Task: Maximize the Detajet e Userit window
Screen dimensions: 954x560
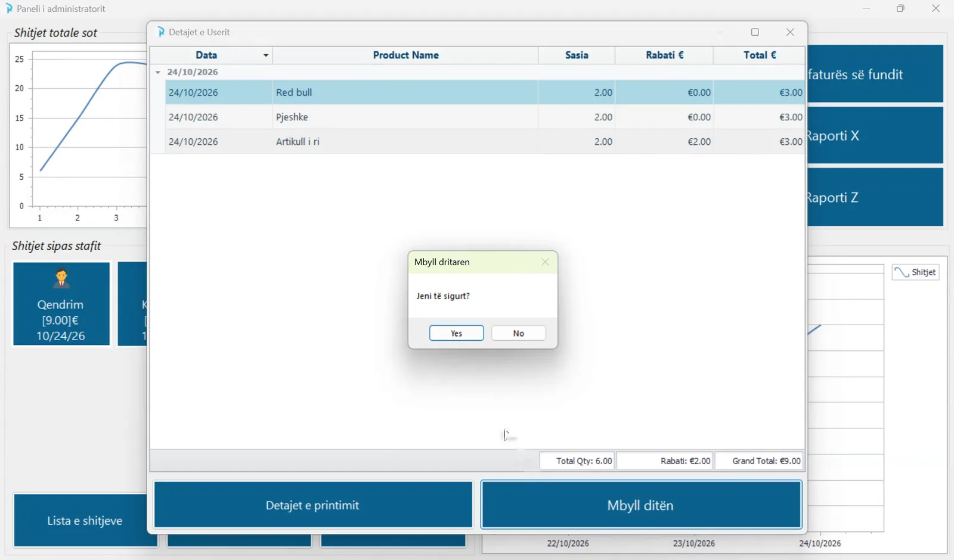Action: (755, 32)
